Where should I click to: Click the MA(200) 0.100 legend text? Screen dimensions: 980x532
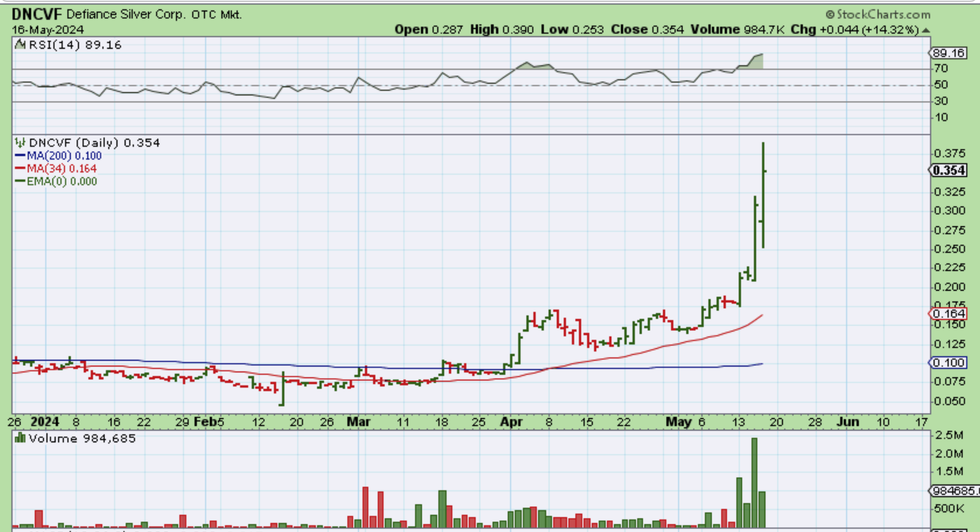tap(64, 155)
